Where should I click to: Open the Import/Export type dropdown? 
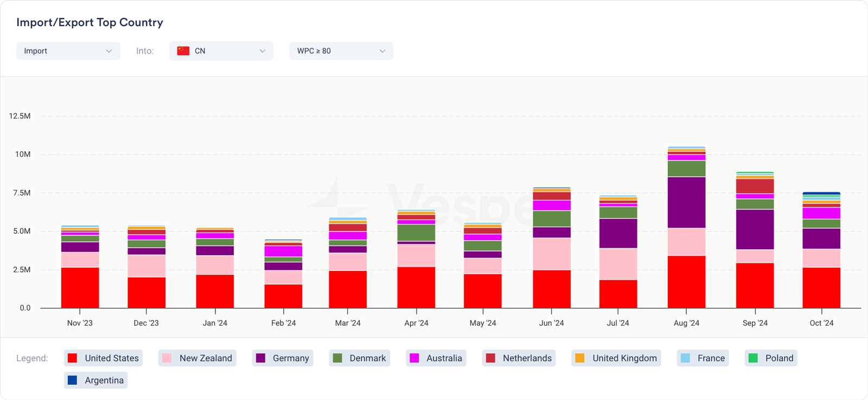click(x=68, y=51)
